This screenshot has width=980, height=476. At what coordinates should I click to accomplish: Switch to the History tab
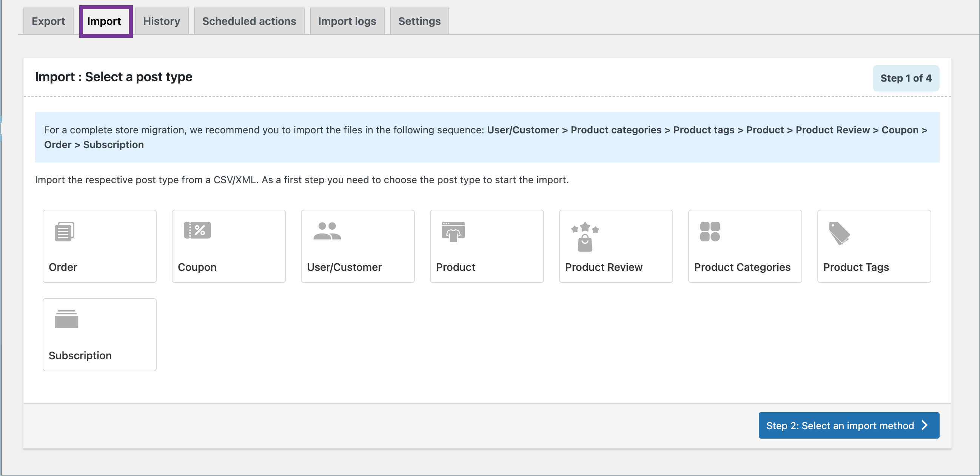[x=161, y=21]
